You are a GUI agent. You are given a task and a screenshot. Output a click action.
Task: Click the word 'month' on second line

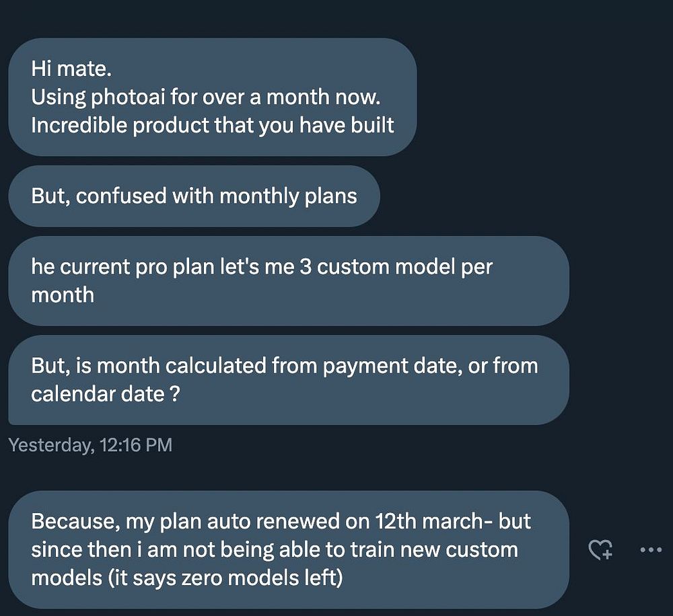pyautogui.click(x=63, y=295)
